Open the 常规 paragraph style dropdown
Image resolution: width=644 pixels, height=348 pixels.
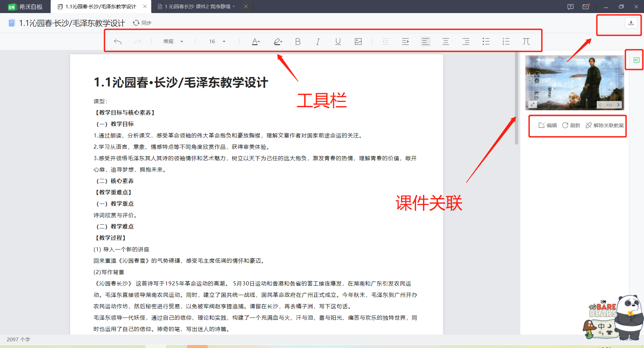[173, 42]
